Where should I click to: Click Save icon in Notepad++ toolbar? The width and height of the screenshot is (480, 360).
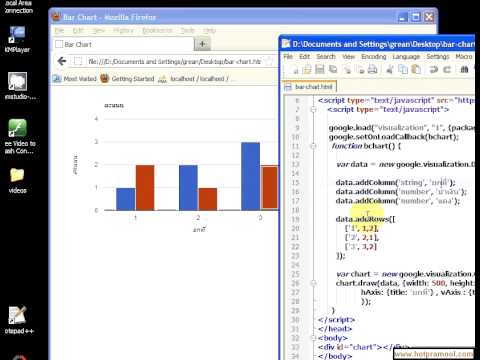pos(320,69)
